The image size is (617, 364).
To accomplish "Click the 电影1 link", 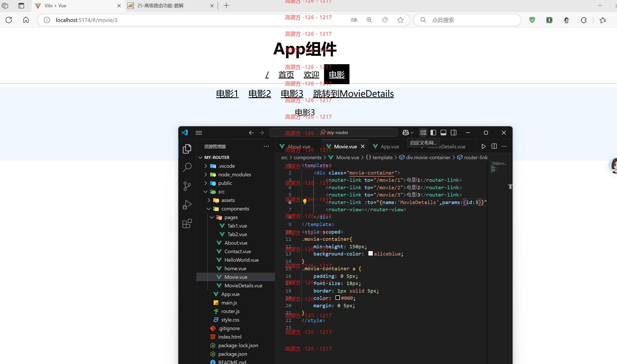I will (x=227, y=94).
